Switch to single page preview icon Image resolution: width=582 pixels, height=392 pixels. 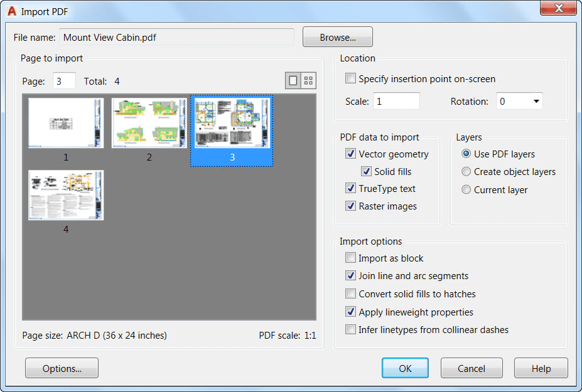point(293,80)
